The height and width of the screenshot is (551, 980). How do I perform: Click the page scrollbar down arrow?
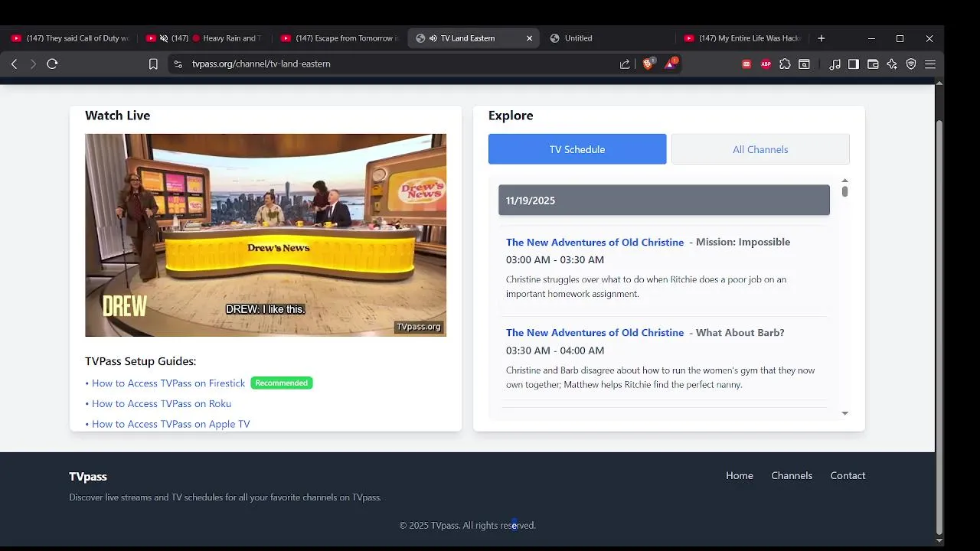point(939,541)
